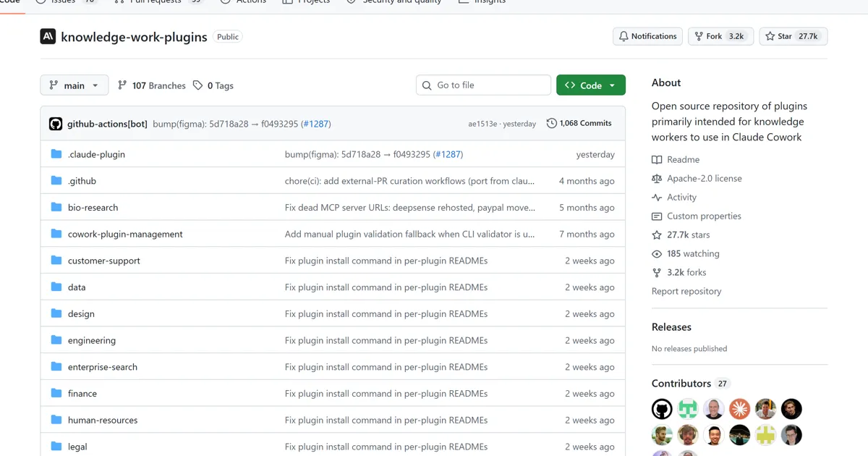Viewport: 868px width, 456px height.
Task: Click the Anthropic logo beside the repository name
Action: click(x=48, y=36)
